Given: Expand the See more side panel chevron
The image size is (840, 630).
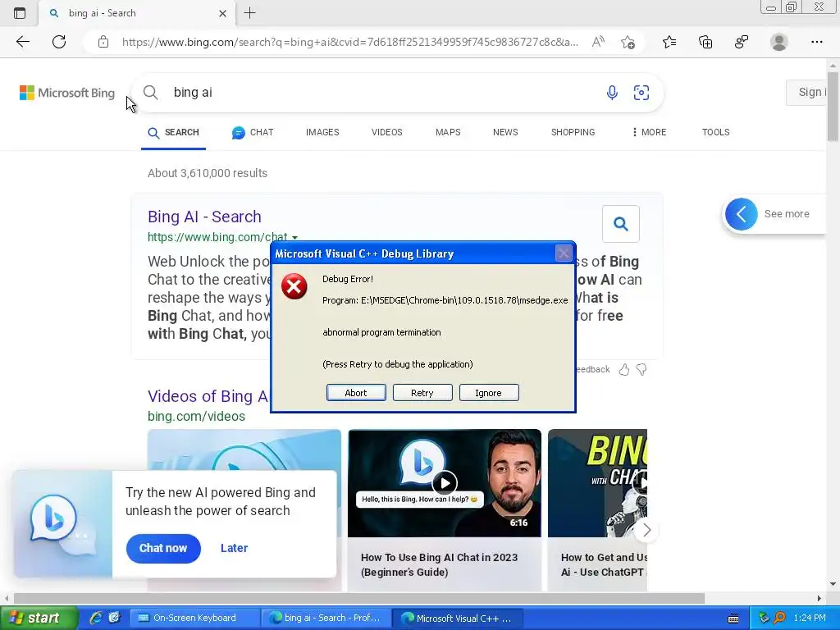Looking at the screenshot, I should pos(741,214).
